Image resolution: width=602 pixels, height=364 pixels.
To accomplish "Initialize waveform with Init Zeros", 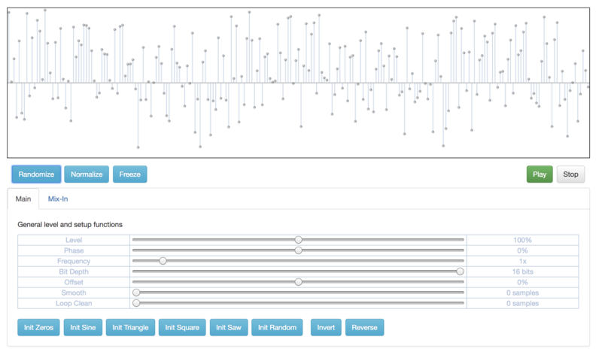I will click(x=38, y=328).
